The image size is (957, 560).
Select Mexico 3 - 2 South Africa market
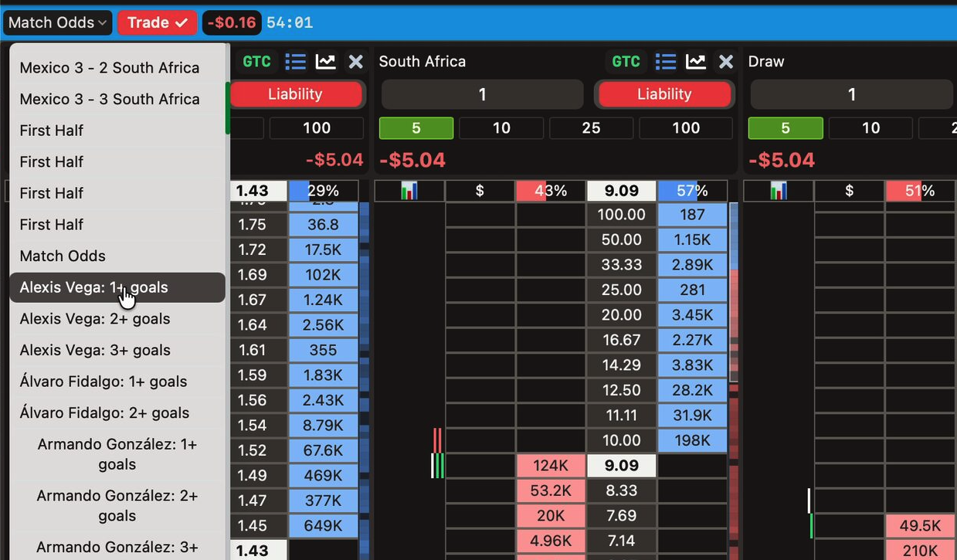click(117, 67)
